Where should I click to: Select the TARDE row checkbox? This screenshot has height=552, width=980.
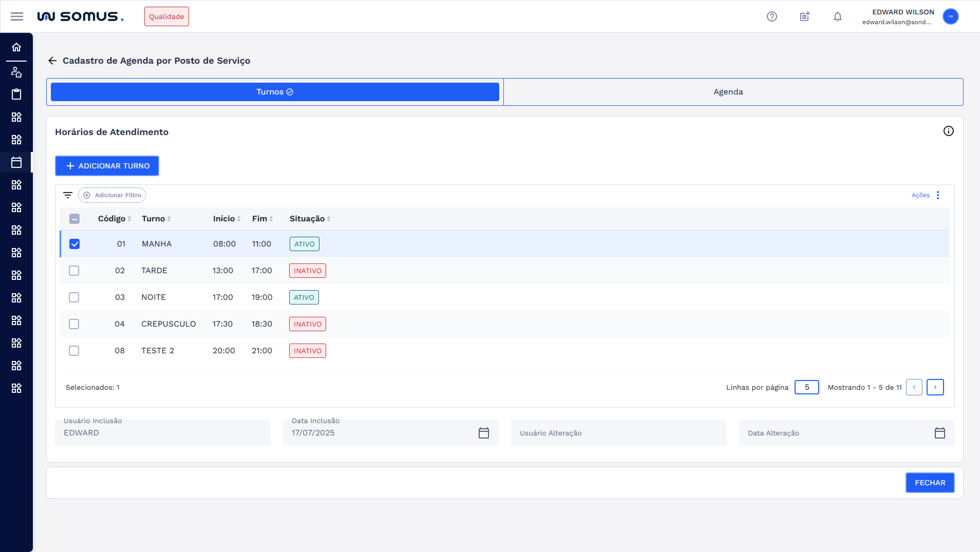pos(74,271)
